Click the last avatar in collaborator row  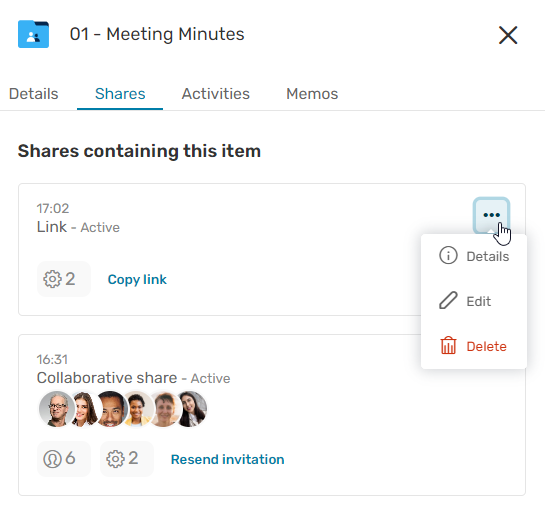point(190,409)
